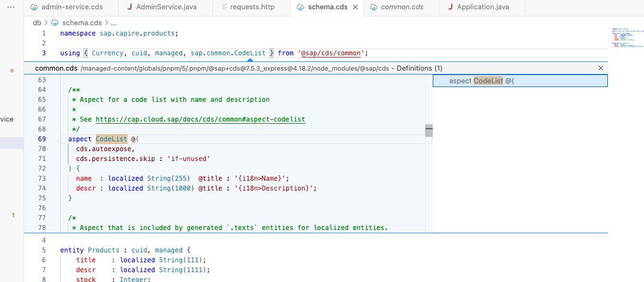This screenshot has height=282, width=644.
Task: Close the schema.cds tab
Action: click(355, 8)
